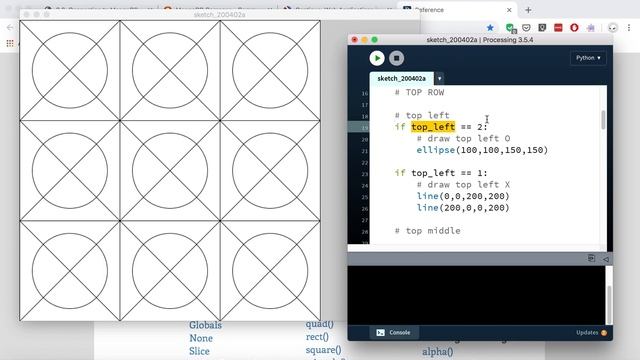Screen dimensions: 640x360
Task: Click the Pocket extension icon
Action: click(x=526, y=28)
